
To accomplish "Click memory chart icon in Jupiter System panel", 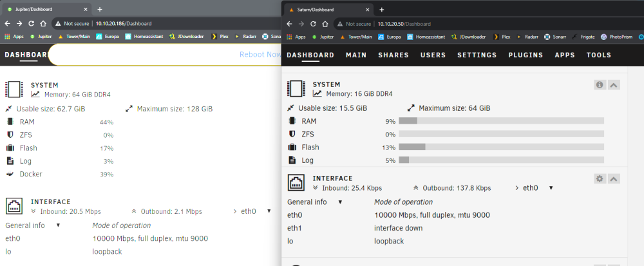I will pyautogui.click(x=35, y=95).
